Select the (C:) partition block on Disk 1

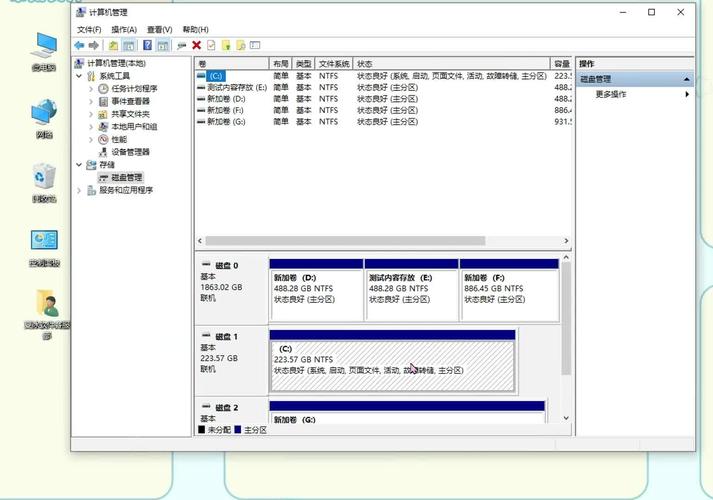click(392, 364)
